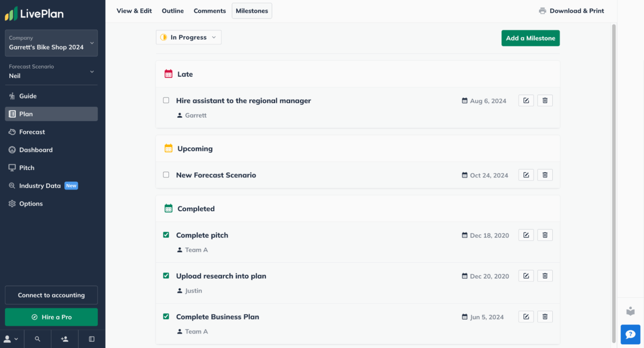Click the add user icon in sidebar footer
Image resolution: width=644 pixels, height=348 pixels.
(x=64, y=339)
